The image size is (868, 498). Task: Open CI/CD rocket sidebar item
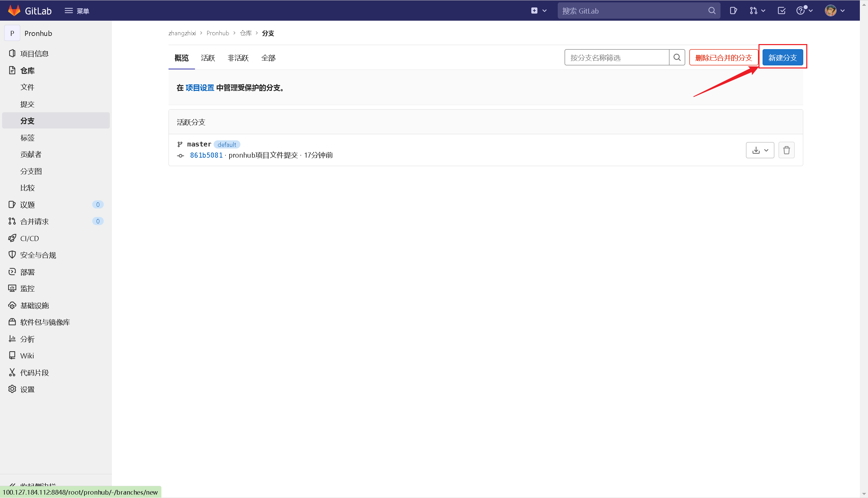(x=29, y=238)
